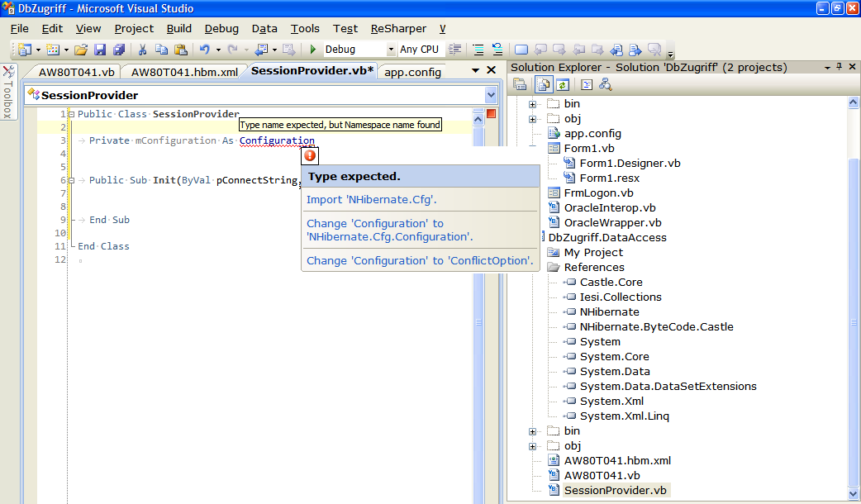Expand the top obj folder
The image size is (861, 504).
point(532,119)
